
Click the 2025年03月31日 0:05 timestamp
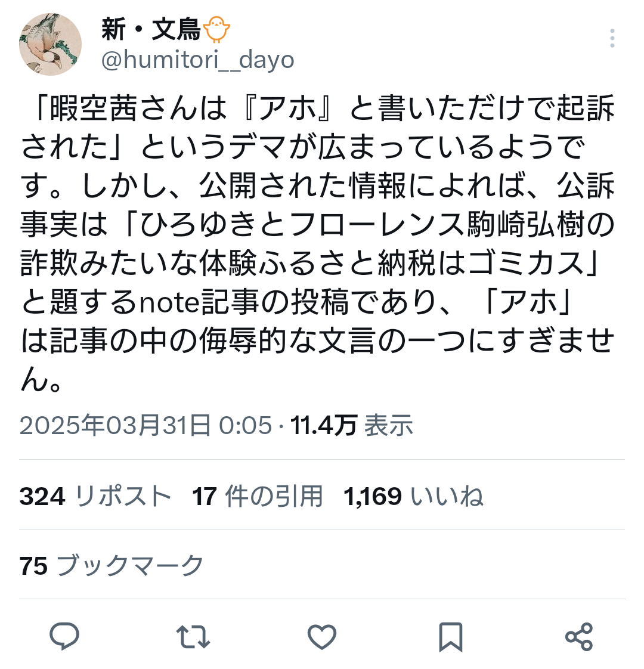[x=145, y=425]
